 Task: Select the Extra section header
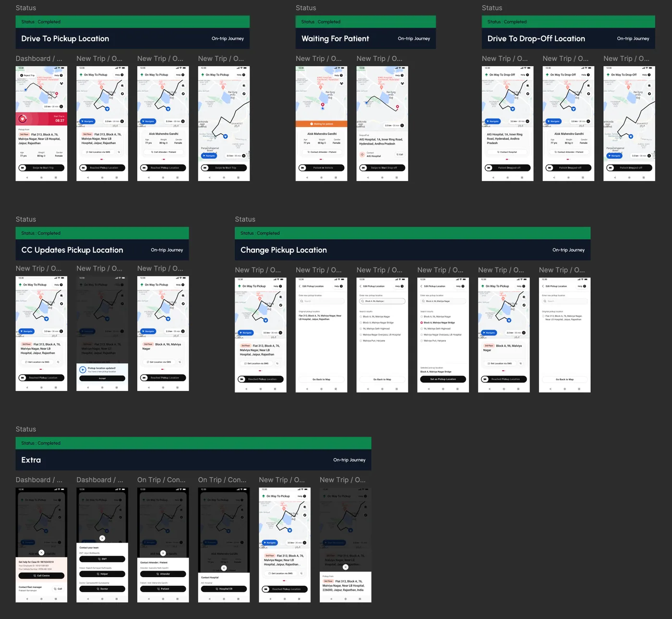193,460
